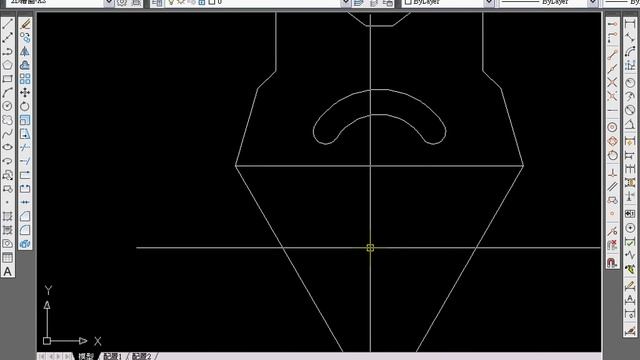
Task: Click the Temporary Track Point snap icon
Action: (x=612, y=24)
